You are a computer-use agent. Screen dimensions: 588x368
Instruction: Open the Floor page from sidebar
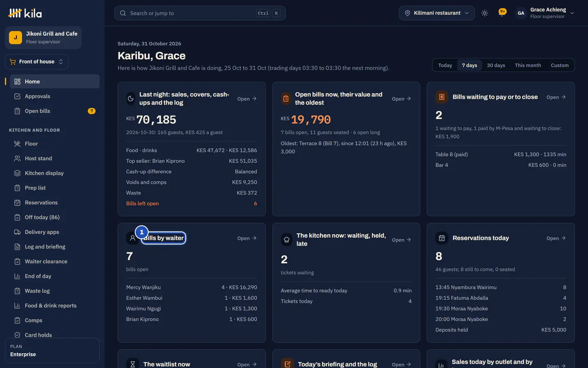tap(54, 144)
